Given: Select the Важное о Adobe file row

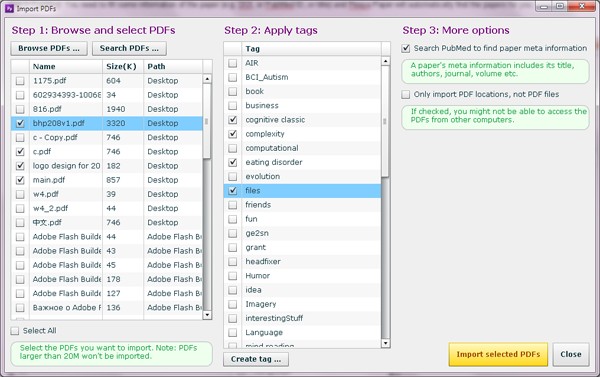Looking at the screenshot, I should point(107,307).
